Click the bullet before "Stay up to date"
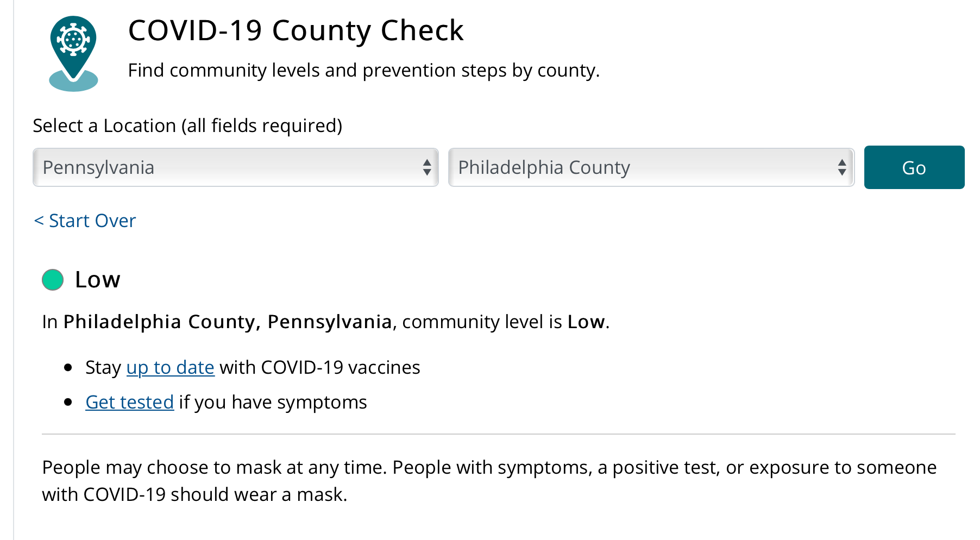The height and width of the screenshot is (540, 980). click(x=68, y=368)
